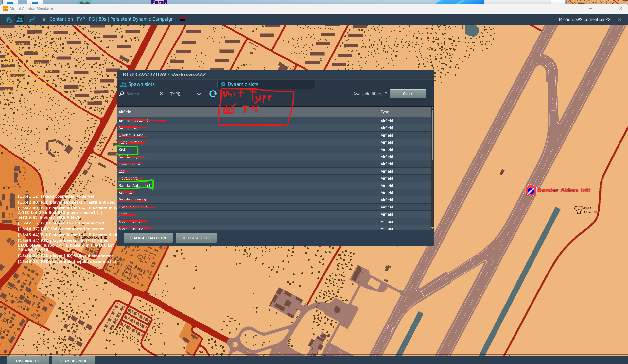Click the DISCONNECT button
628x364 pixels.
27,361
